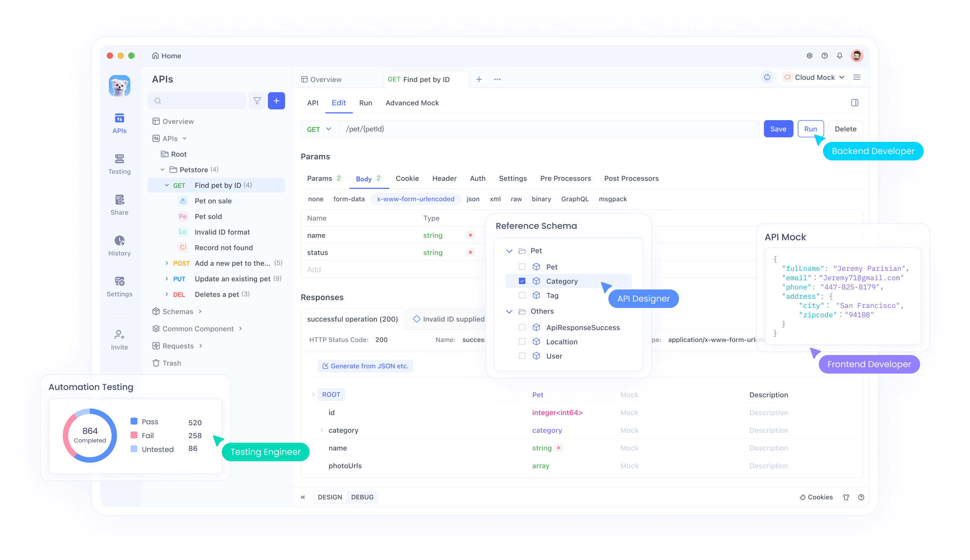Switch to the Advanced Mock tab

[412, 103]
